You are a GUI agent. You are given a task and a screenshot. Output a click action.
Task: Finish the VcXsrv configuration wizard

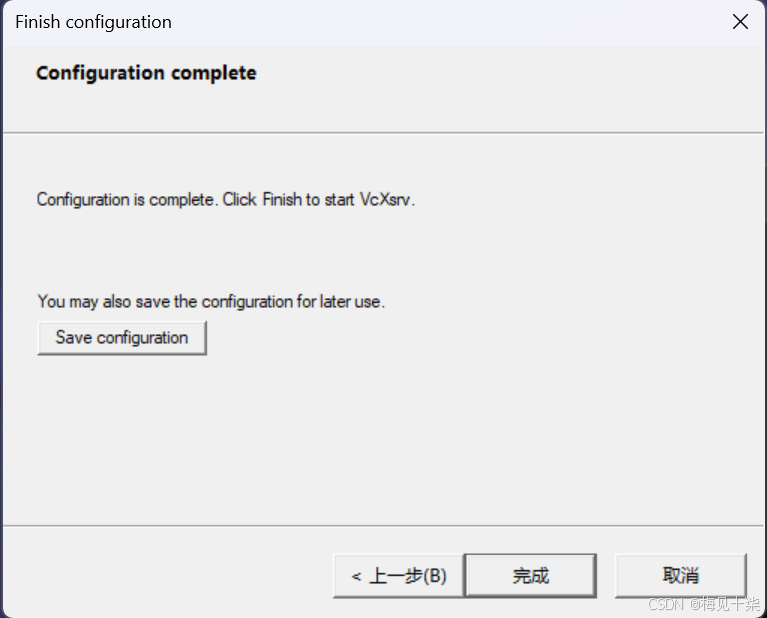[x=531, y=575]
